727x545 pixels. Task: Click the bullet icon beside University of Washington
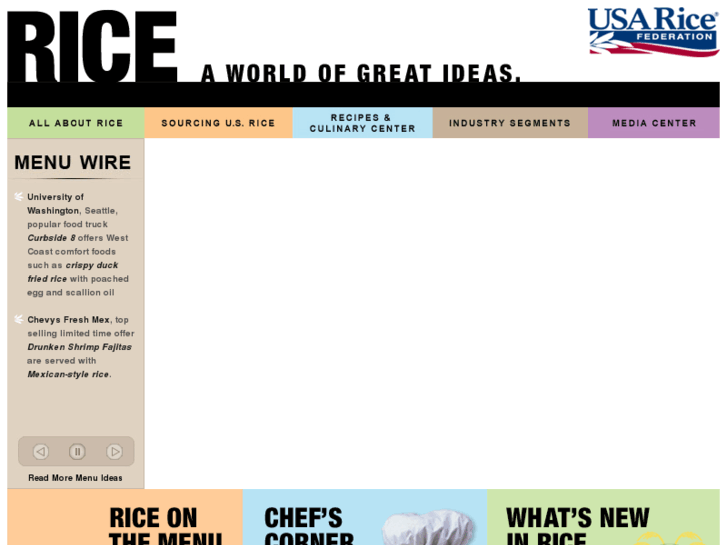click(19, 197)
